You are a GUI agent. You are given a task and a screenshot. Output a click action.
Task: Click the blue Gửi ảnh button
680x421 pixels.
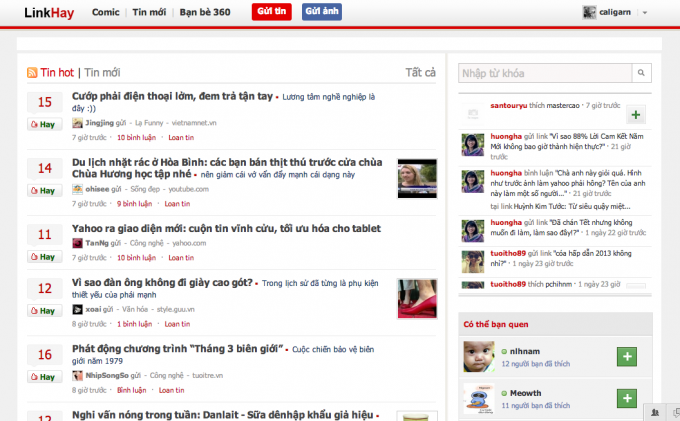pyautogui.click(x=322, y=12)
